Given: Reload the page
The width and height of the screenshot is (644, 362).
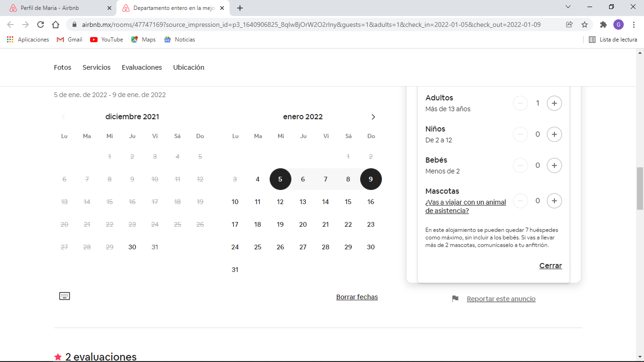Looking at the screenshot, I should (x=41, y=25).
